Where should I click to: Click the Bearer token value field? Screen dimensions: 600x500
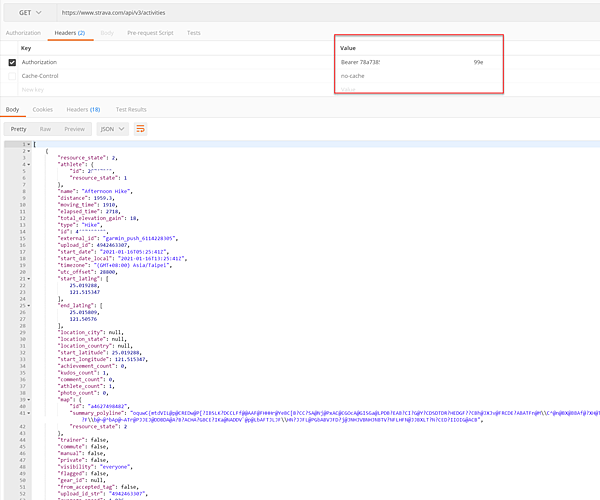(412, 62)
